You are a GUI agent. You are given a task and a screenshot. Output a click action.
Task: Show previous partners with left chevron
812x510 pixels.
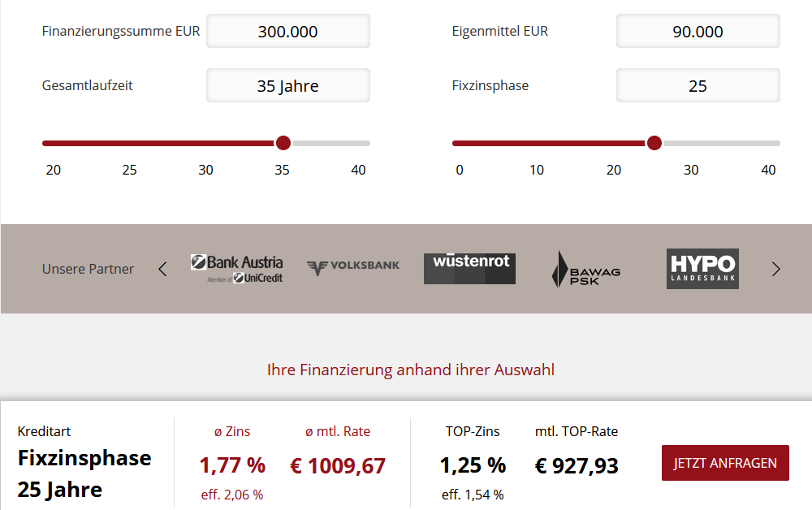[162, 270]
